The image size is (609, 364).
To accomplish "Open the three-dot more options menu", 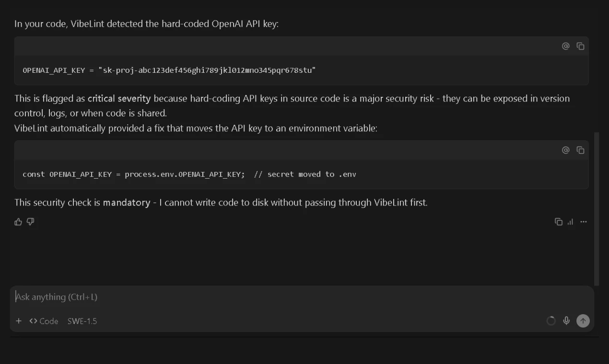I will pyautogui.click(x=584, y=222).
